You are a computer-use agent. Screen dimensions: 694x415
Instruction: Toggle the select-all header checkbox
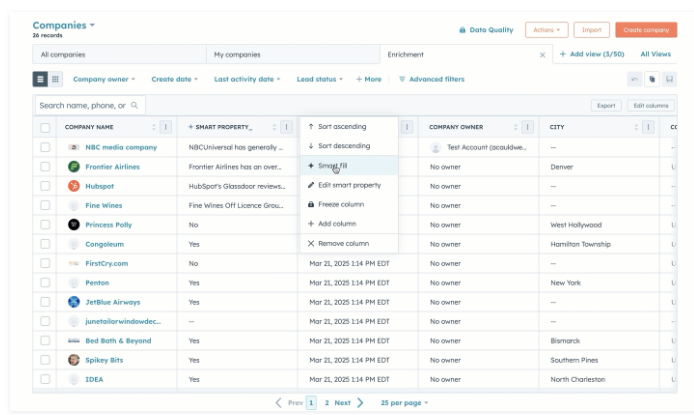click(x=45, y=128)
